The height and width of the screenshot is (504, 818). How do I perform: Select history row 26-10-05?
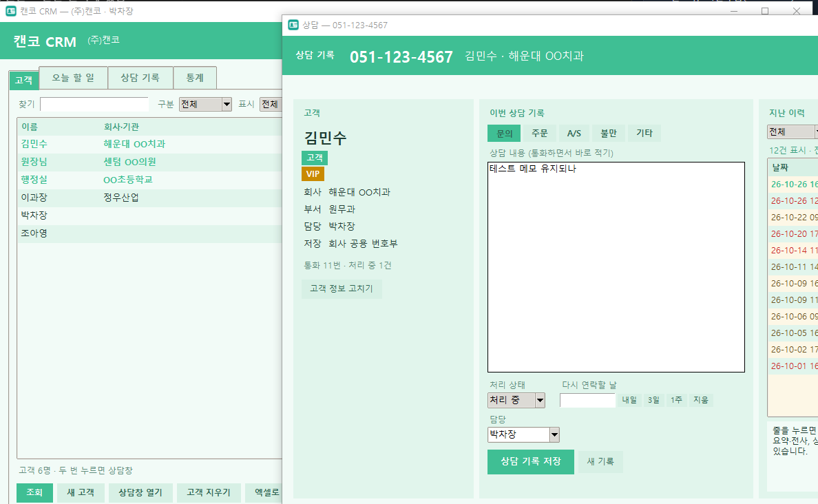coord(793,333)
